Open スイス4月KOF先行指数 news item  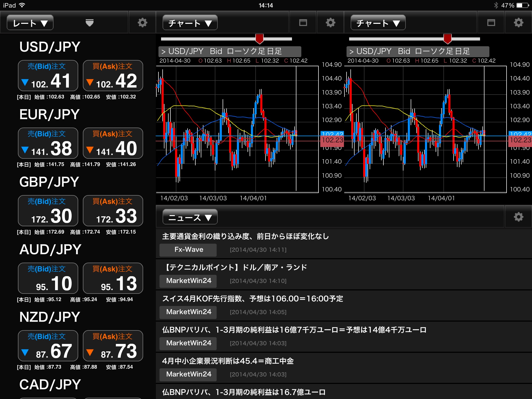point(344,305)
